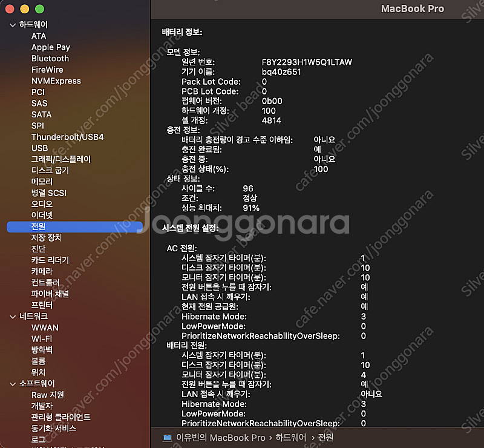484x448 pixels.
Task: Click the 하드웨어 개정 value 100
Action: click(x=269, y=111)
